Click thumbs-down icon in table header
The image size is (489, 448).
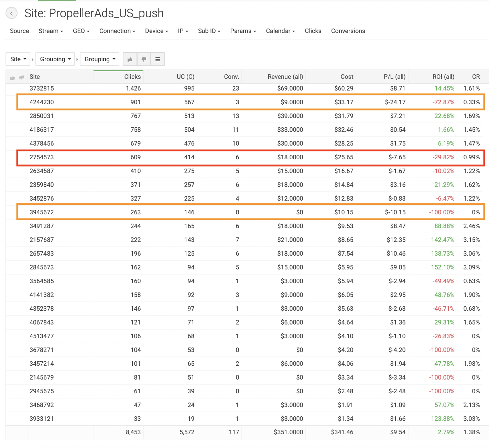pyautogui.click(x=21, y=78)
